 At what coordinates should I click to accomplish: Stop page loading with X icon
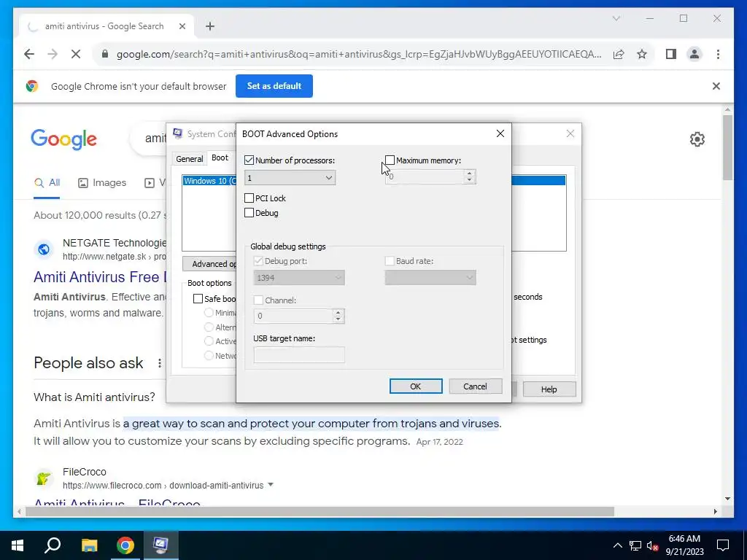[x=76, y=54]
